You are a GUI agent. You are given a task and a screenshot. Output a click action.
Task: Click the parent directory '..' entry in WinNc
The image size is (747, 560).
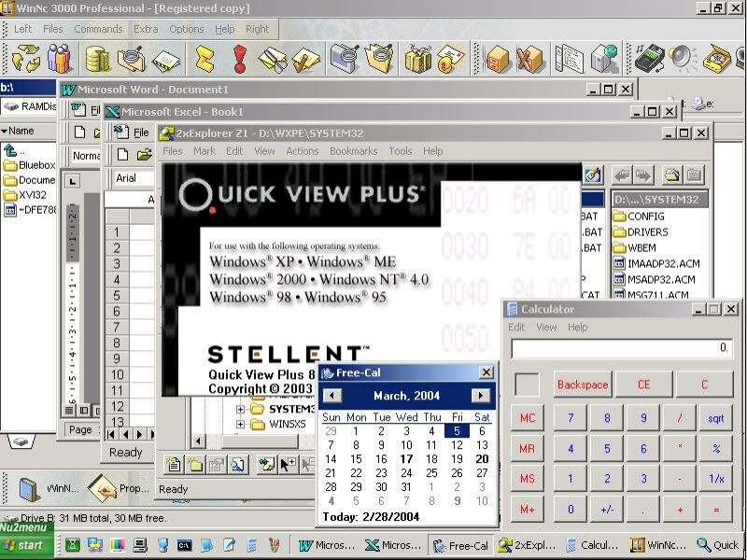(x=14, y=151)
